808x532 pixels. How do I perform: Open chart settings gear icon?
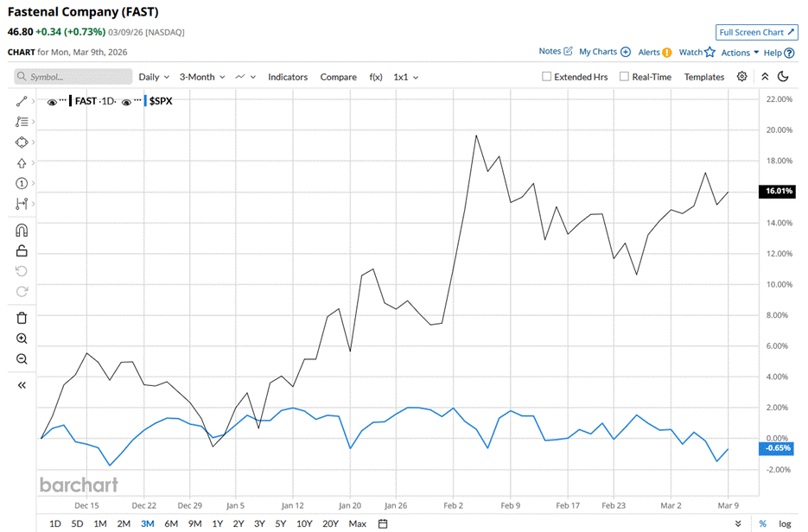tap(741, 77)
